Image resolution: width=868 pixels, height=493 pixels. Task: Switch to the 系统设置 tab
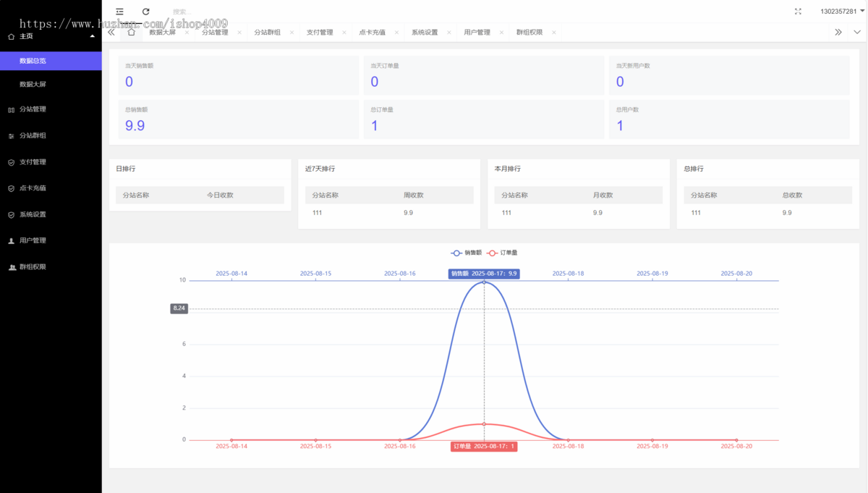pyautogui.click(x=425, y=33)
